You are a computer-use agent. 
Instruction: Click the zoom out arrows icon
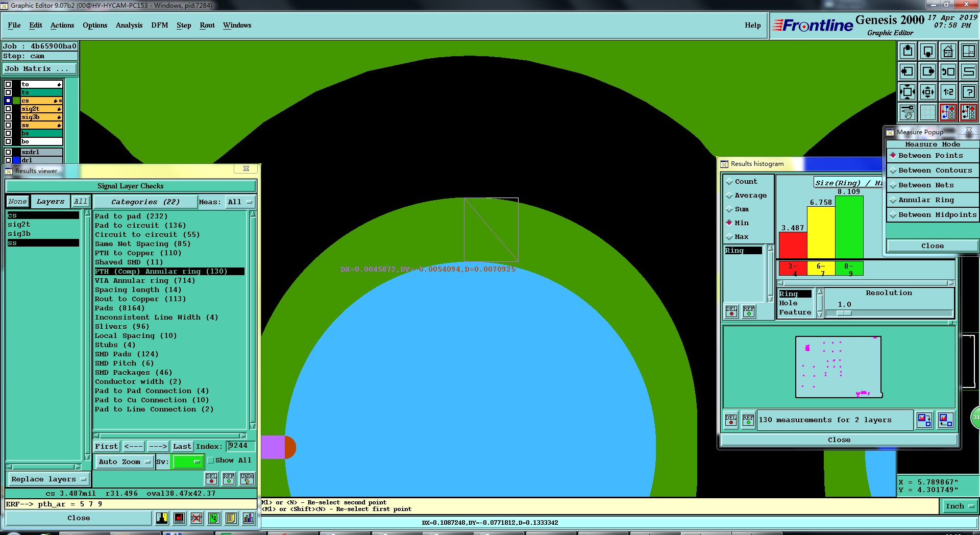(928, 92)
